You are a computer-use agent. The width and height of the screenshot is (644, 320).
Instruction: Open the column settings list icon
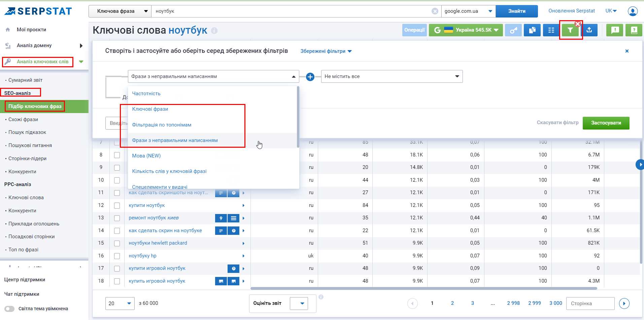(551, 30)
